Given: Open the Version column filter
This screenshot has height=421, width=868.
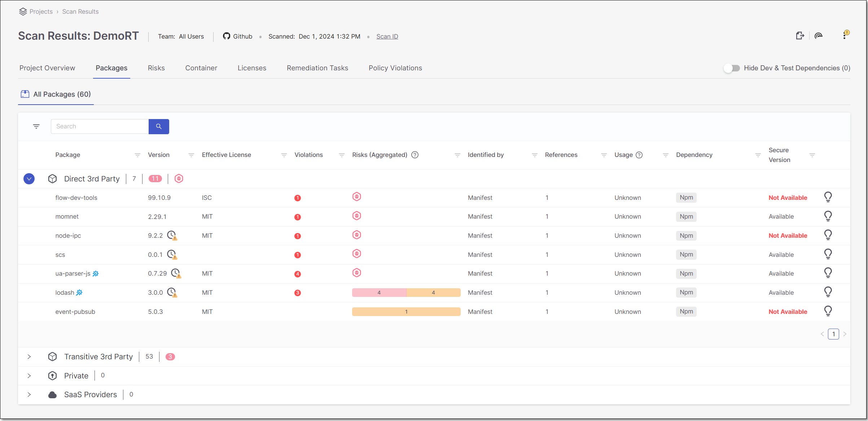Looking at the screenshot, I should click(x=191, y=155).
